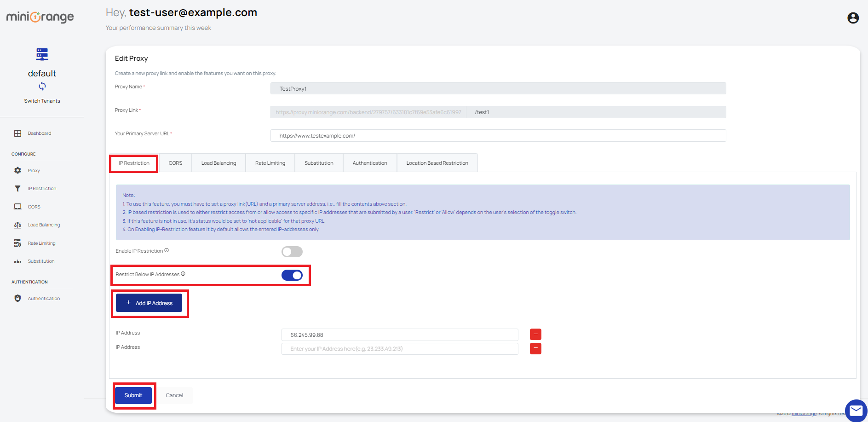Click the Primary Server URL field
The width and height of the screenshot is (868, 422).
498,136
